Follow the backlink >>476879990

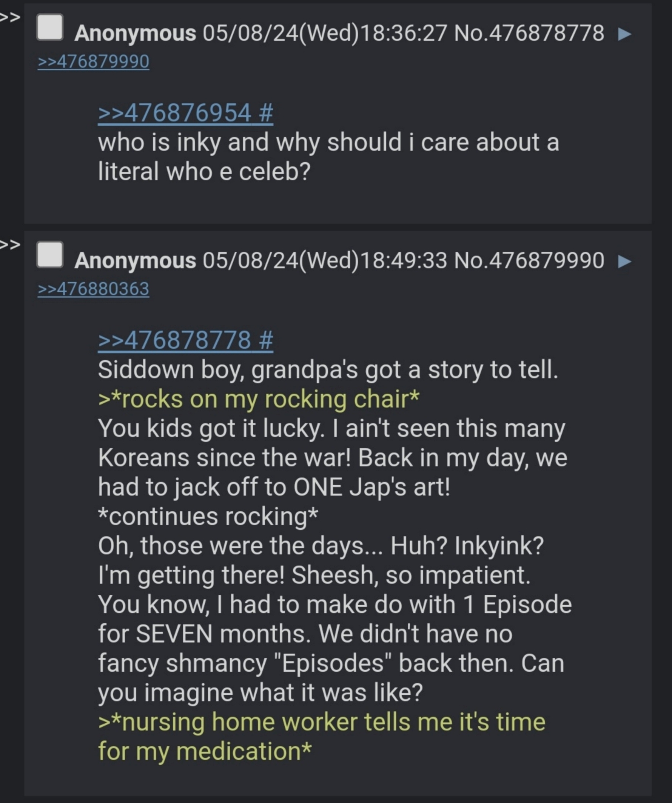[93, 62]
